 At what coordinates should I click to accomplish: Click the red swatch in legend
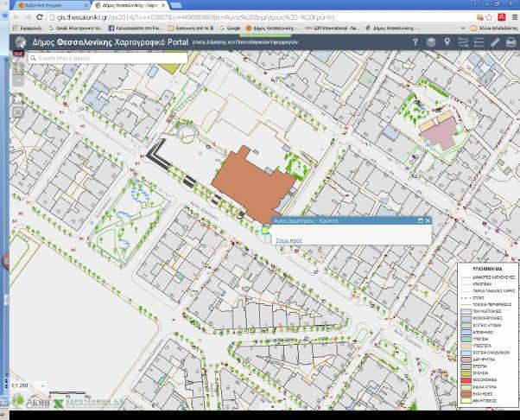466,380
